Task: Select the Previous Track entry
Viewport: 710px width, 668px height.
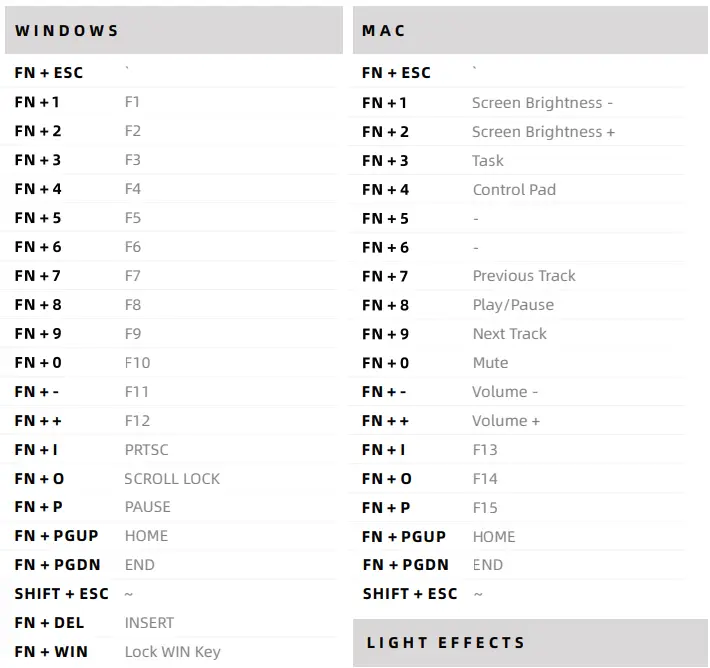Action: tap(524, 276)
